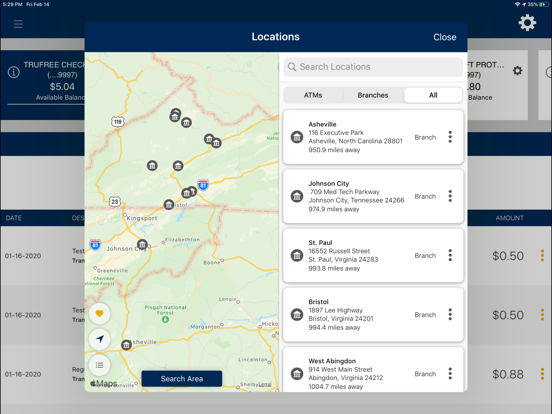Open the settings gear in top bar
This screenshot has width=552, height=414.
pyautogui.click(x=527, y=23)
